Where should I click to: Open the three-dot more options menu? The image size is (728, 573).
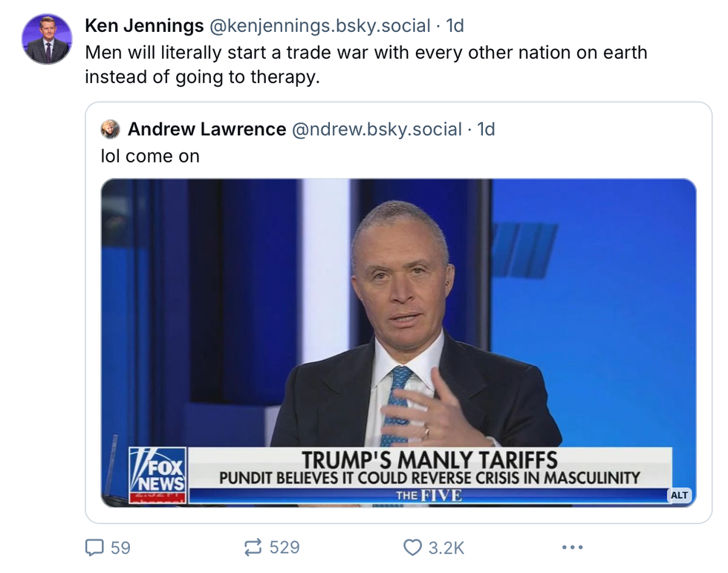click(572, 548)
